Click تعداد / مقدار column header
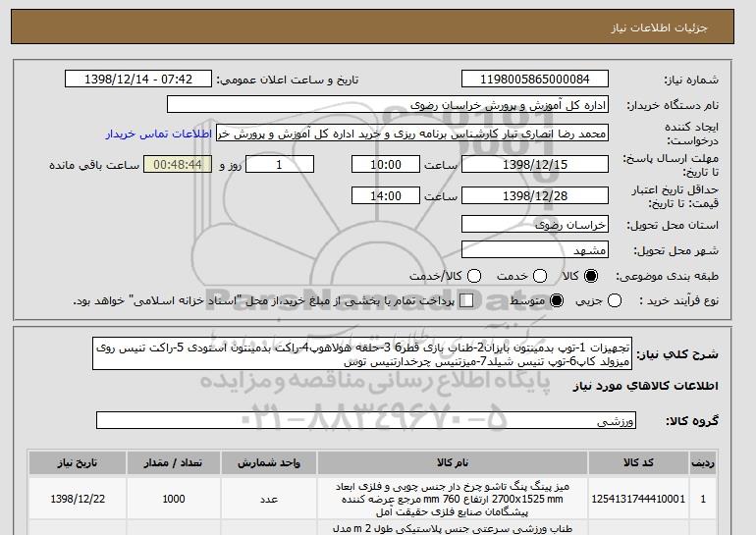The image size is (756, 535). tap(174, 462)
